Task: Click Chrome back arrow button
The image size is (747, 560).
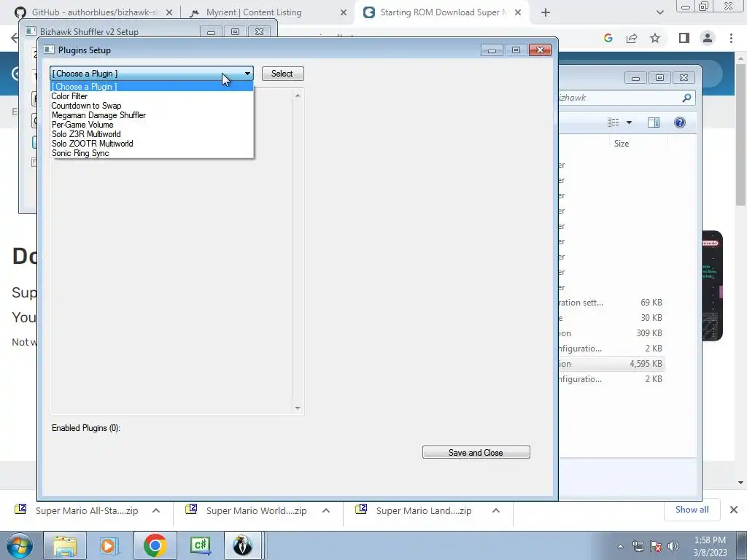Action: pos(15,38)
